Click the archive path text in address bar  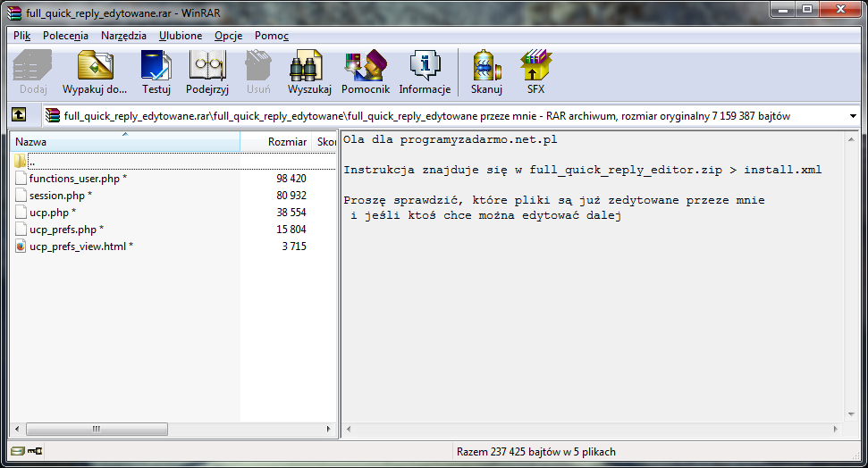[426, 115]
